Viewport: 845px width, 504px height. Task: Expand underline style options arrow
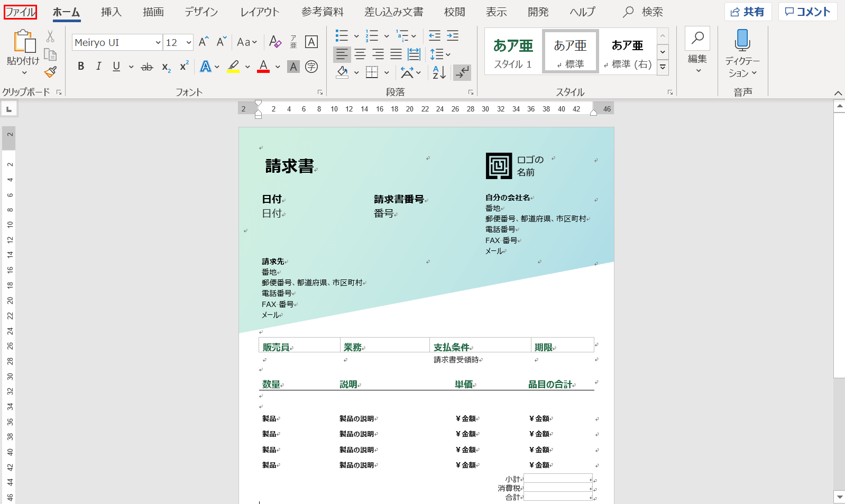pyautogui.click(x=131, y=67)
